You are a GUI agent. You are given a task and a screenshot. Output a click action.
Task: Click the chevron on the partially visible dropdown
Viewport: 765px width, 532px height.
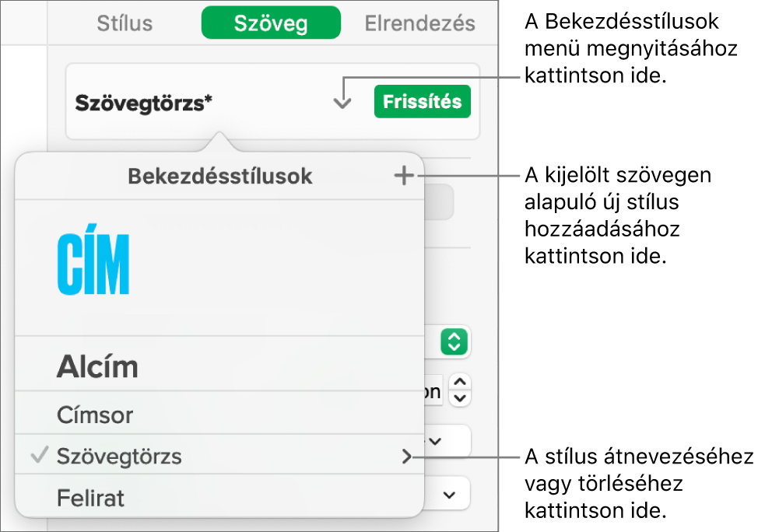pyautogui.click(x=436, y=441)
